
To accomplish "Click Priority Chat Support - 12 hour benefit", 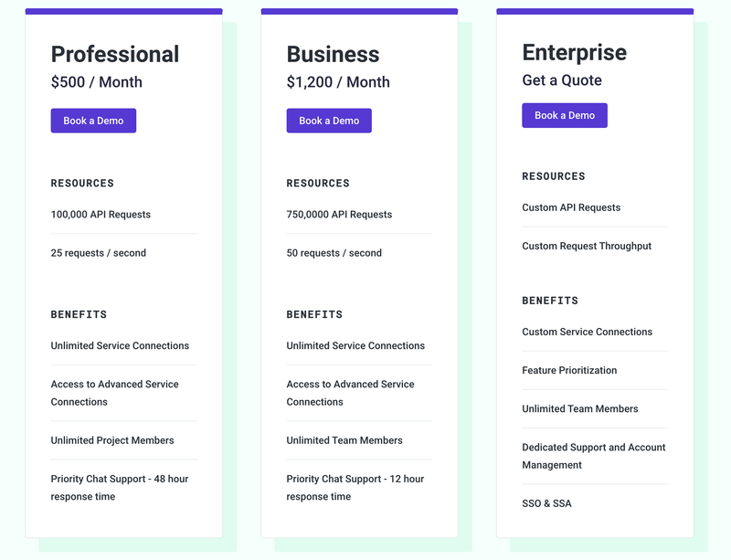I will 355,488.
